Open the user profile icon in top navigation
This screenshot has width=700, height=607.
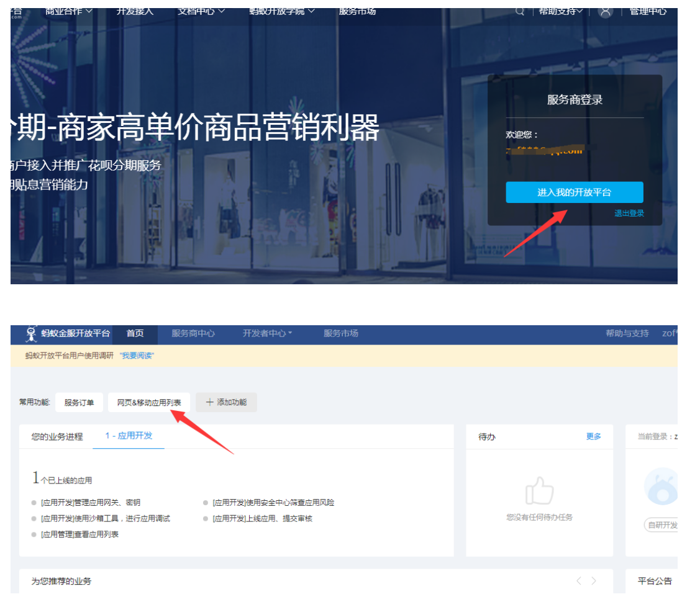coord(606,11)
